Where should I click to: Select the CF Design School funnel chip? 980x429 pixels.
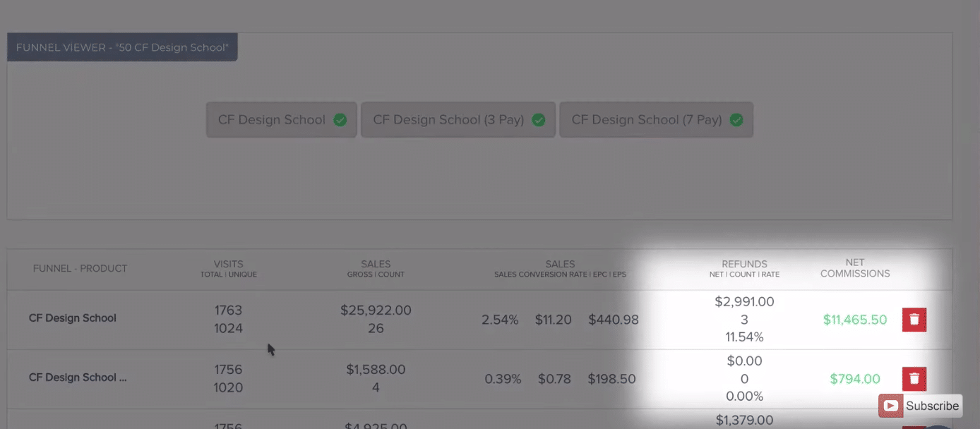[282, 120]
